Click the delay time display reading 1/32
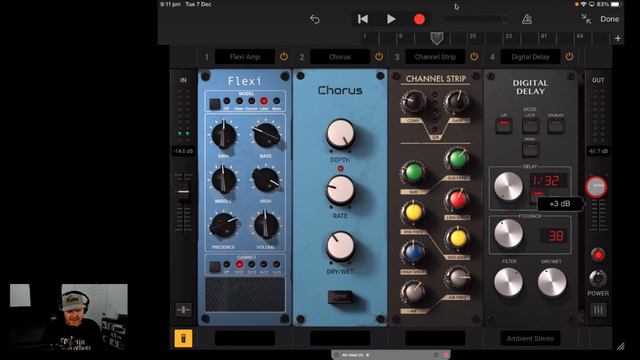The width and height of the screenshot is (640, 360). (548, 180)
